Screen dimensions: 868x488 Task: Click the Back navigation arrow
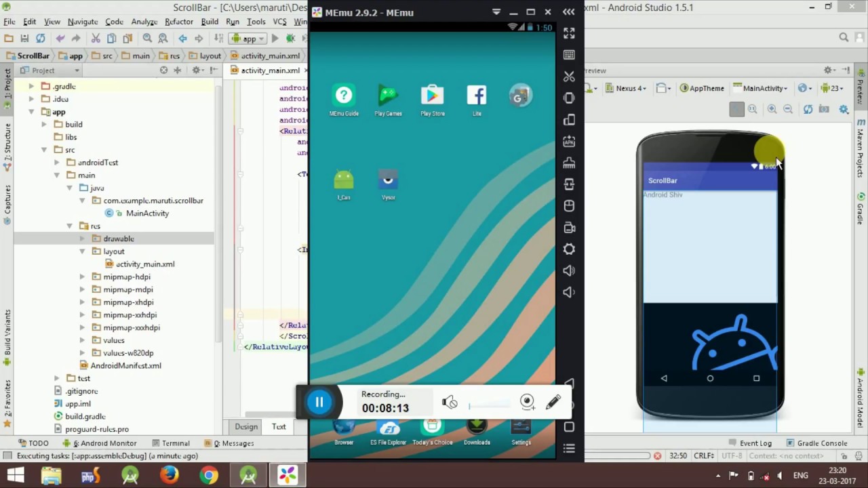click(182, 39)
